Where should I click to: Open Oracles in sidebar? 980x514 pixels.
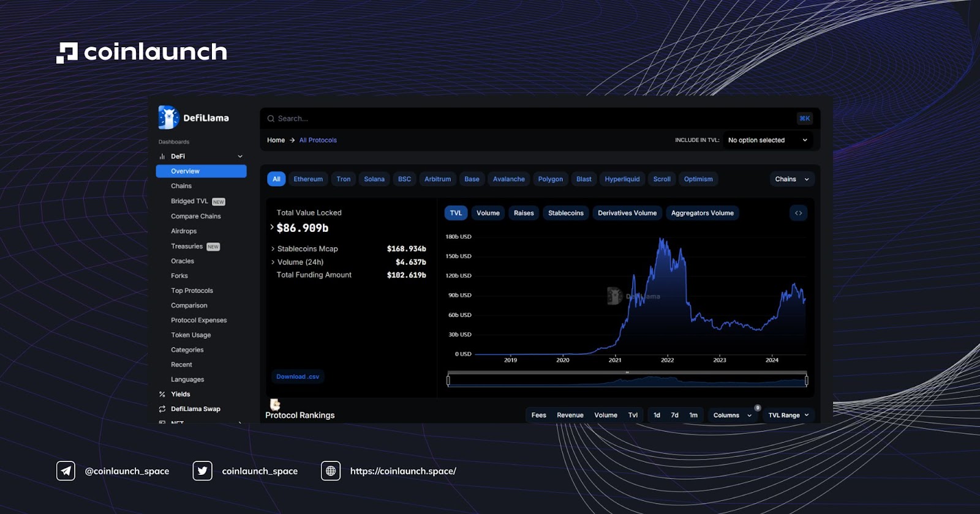183,261
